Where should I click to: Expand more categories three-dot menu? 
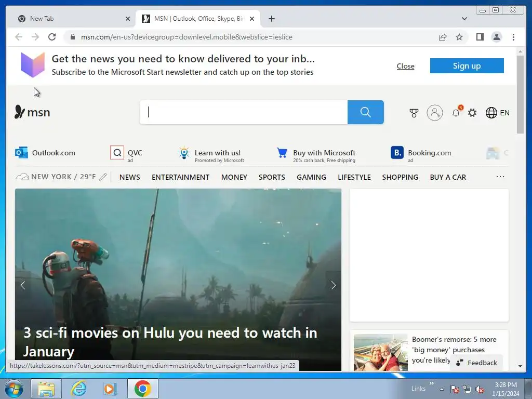tap(500, 177)
